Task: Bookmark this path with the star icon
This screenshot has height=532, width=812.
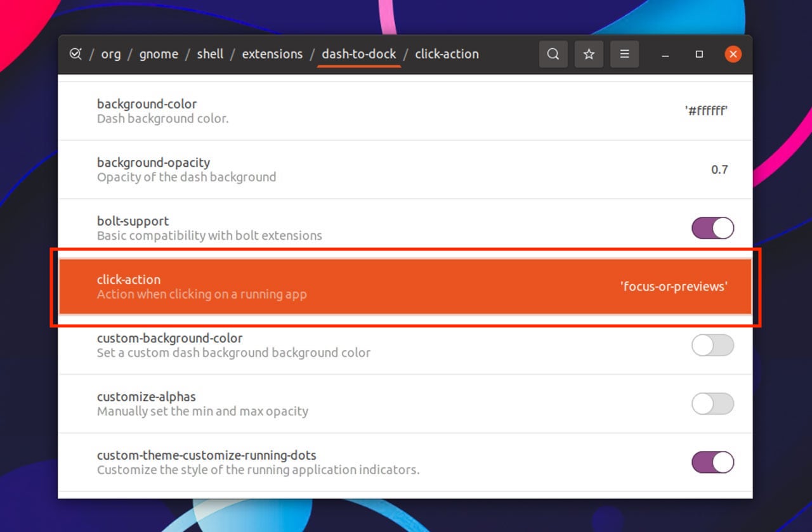Action: click(589, 55)
